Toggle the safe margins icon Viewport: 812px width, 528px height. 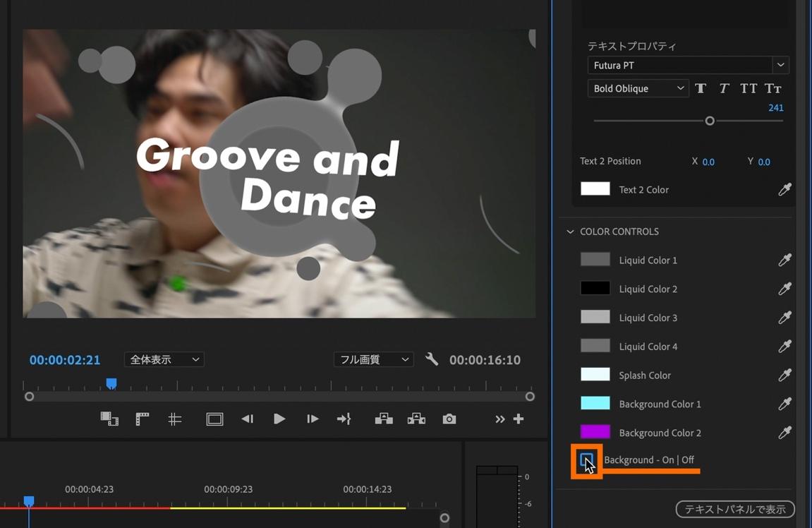click(214, 419)
